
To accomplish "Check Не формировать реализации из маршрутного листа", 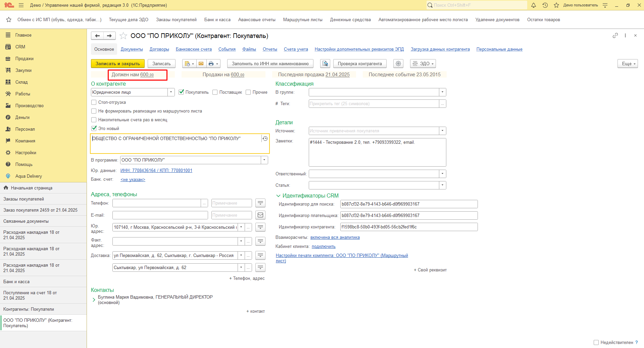I will (94, 111).
